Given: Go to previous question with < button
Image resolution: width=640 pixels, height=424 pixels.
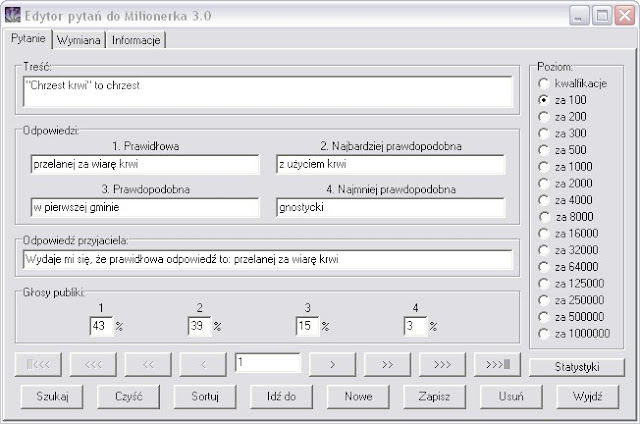Looking at the screenshot, I should 203,364.
